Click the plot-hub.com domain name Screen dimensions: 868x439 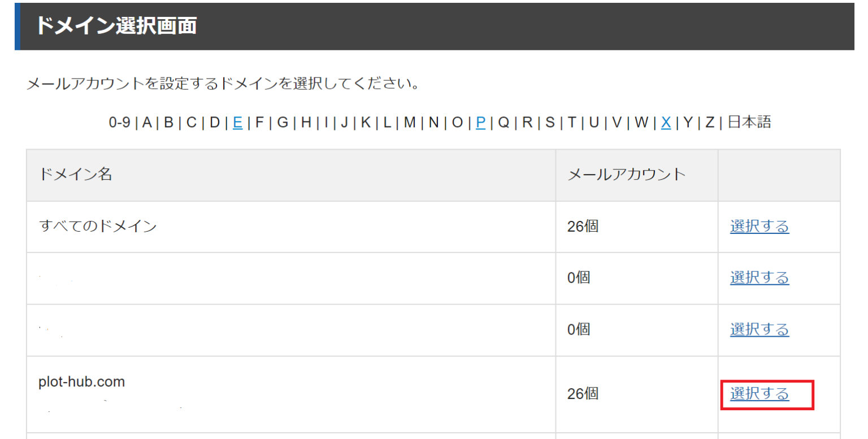tap(81, 382)
